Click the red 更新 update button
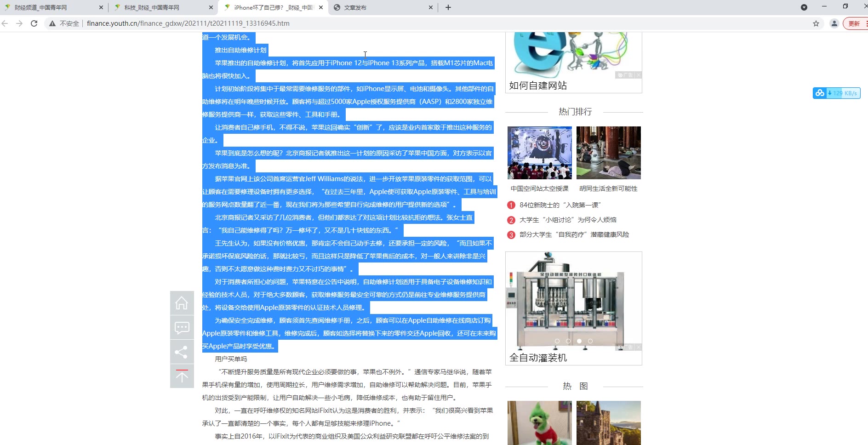 (855, 23)
